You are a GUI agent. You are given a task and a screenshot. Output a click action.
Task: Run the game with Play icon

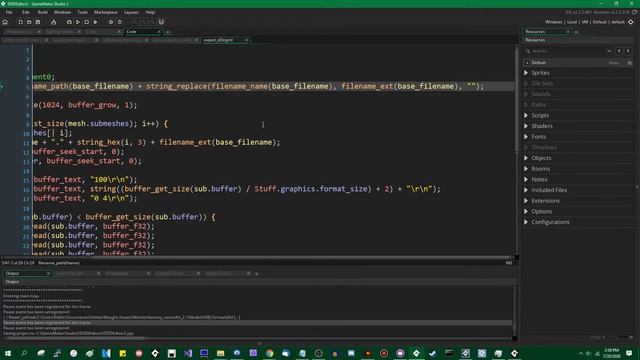coord(78,22)
